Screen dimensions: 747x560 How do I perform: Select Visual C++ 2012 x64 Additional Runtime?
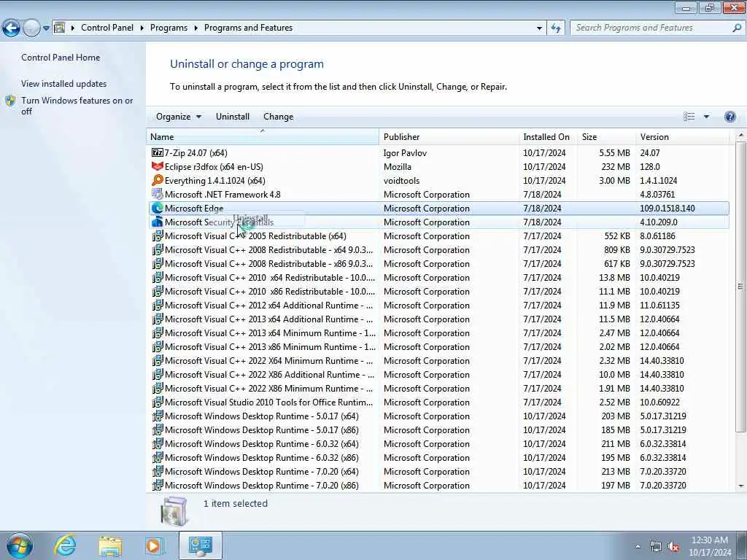[438, 306]
